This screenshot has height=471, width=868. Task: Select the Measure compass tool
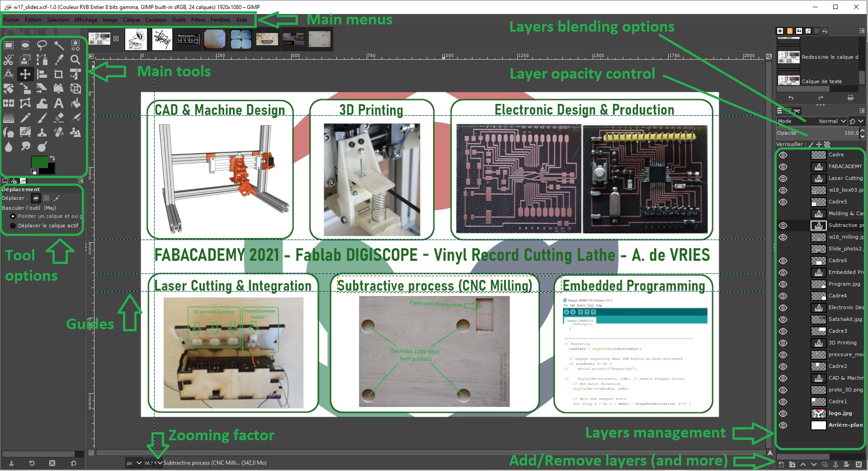(9, 74)
